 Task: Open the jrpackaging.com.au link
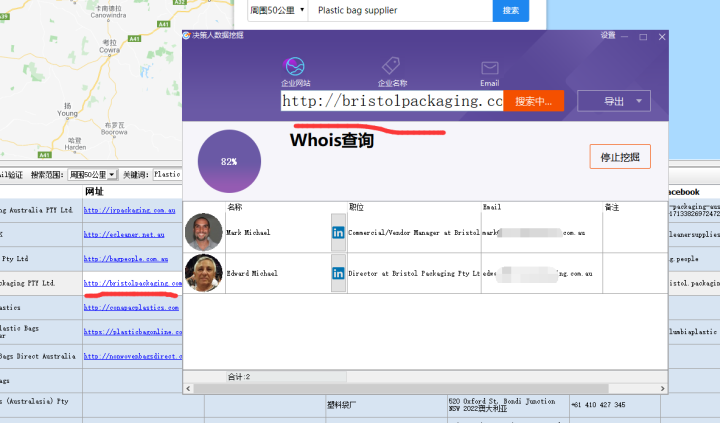pos(129,210)
